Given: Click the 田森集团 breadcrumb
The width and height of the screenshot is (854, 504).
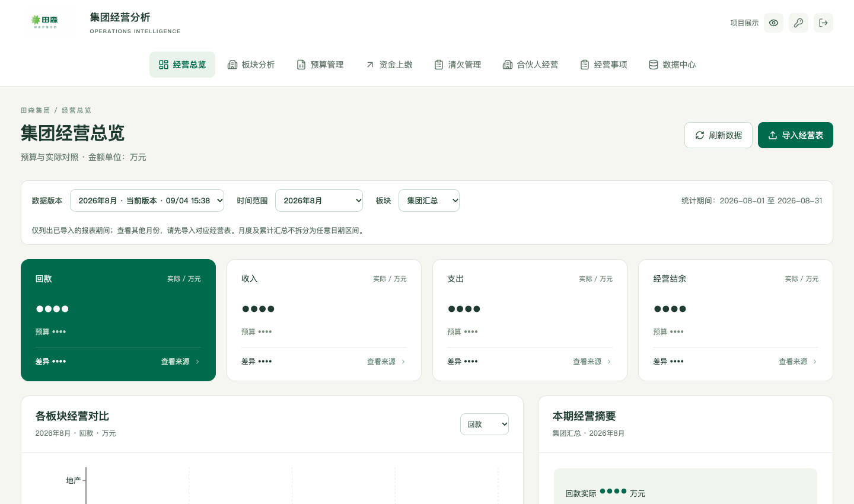Looking at the screenshot, I should click(35, 110).
